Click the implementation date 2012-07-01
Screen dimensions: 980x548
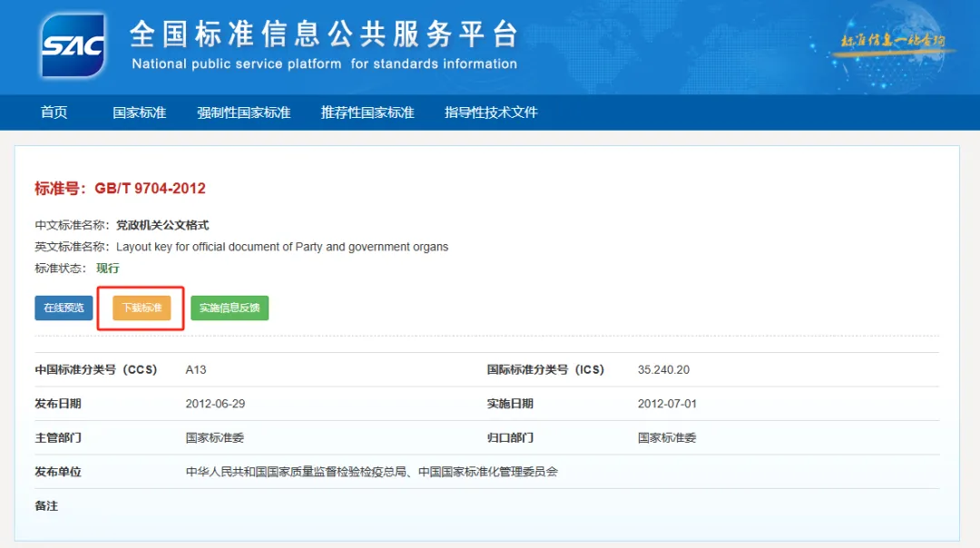667,404
